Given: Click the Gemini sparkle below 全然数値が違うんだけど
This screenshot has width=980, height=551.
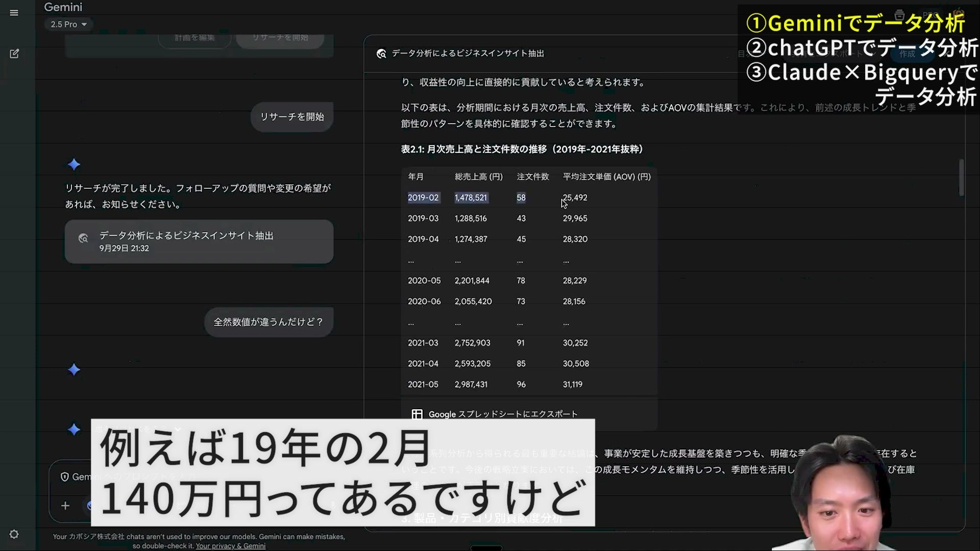Looking at the screenshot, I should 74,369.
